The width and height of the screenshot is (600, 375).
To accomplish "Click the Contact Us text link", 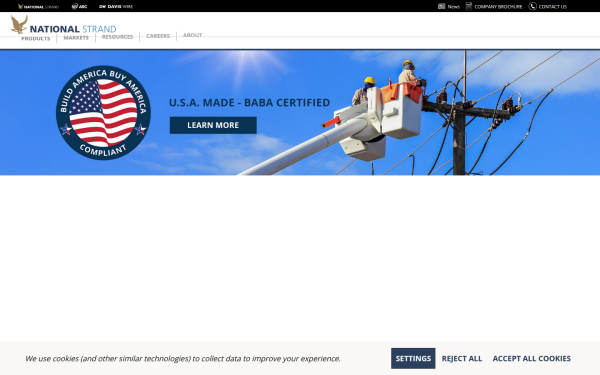I will [552, 7].
